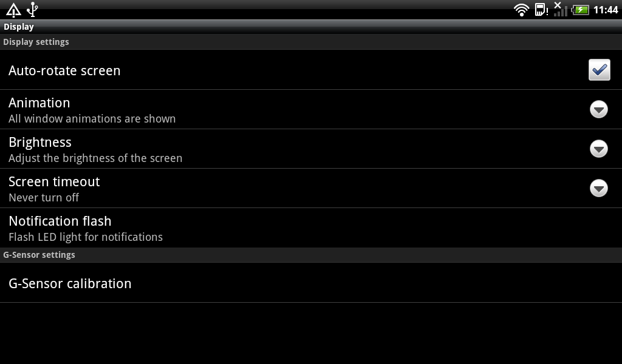Uncheck the Auto-rotate screen checkbox
The height and width of the screenshot is (364, 622).
click(599, 70)
